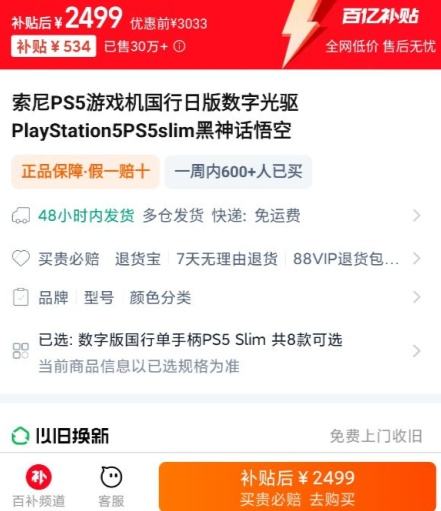Tap the green 以旧换新 recycle icon
441x511 pixels.
pyautogui.click(x=21, y=436)
